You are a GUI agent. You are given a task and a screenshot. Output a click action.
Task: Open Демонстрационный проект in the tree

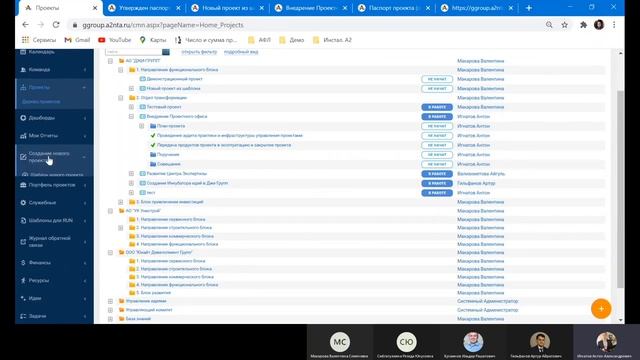point(174,79)
